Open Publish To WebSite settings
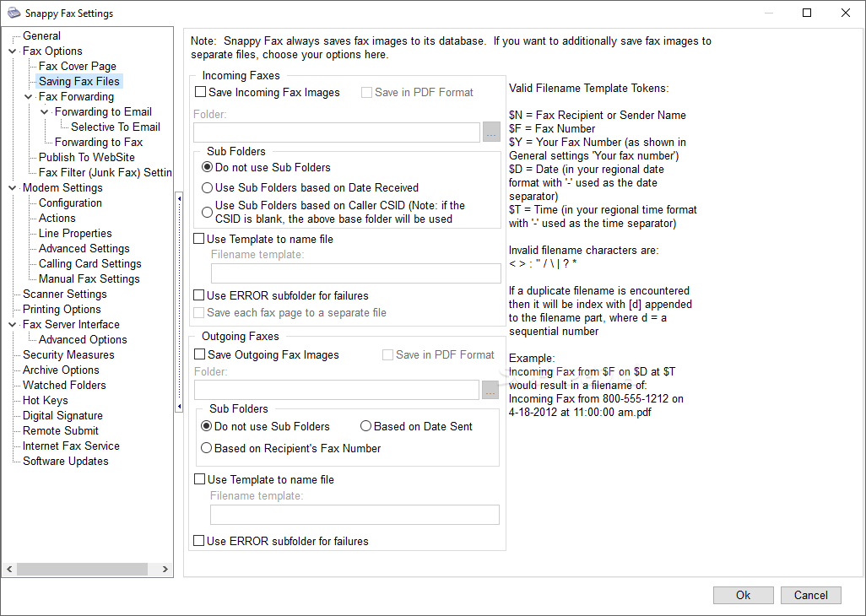866x616 pixels. click(x=87, y=157)
